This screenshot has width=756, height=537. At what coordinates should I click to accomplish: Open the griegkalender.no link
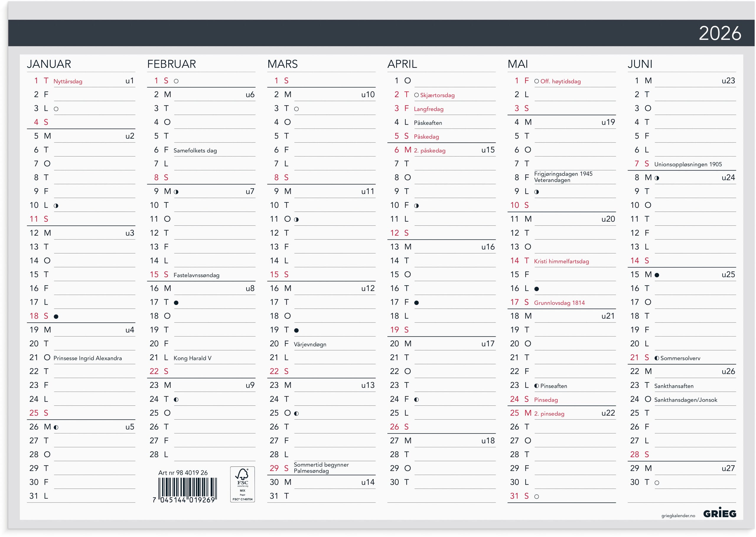(x=678, y=515)
